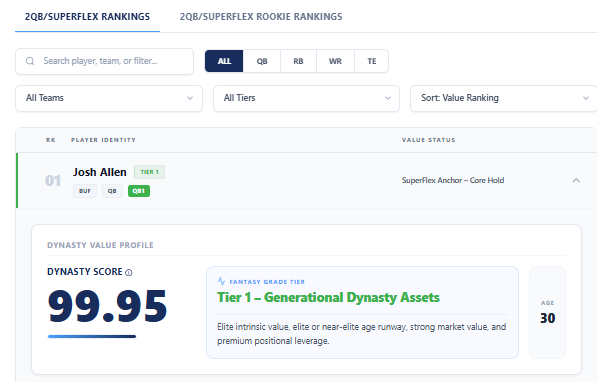This screenshot has width=597, height=382.
Task: Click the TIER 1 badge beside Josh Allen
Action: click(149, 172)
